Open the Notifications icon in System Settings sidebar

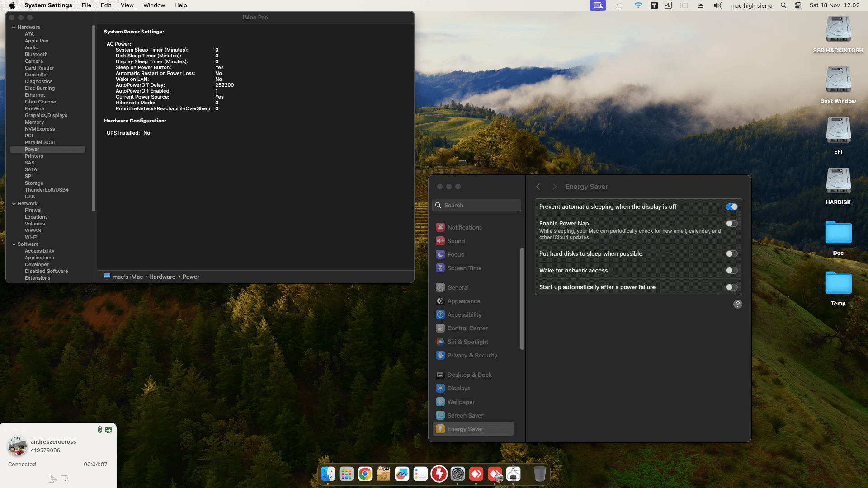(440, 227)
